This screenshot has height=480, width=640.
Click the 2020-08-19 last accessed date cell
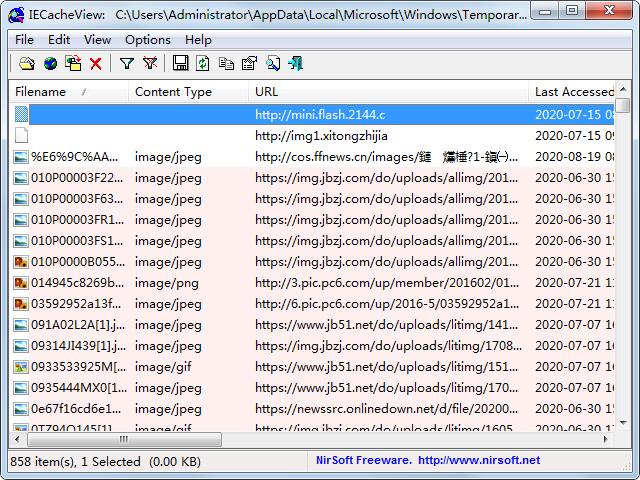575,157
